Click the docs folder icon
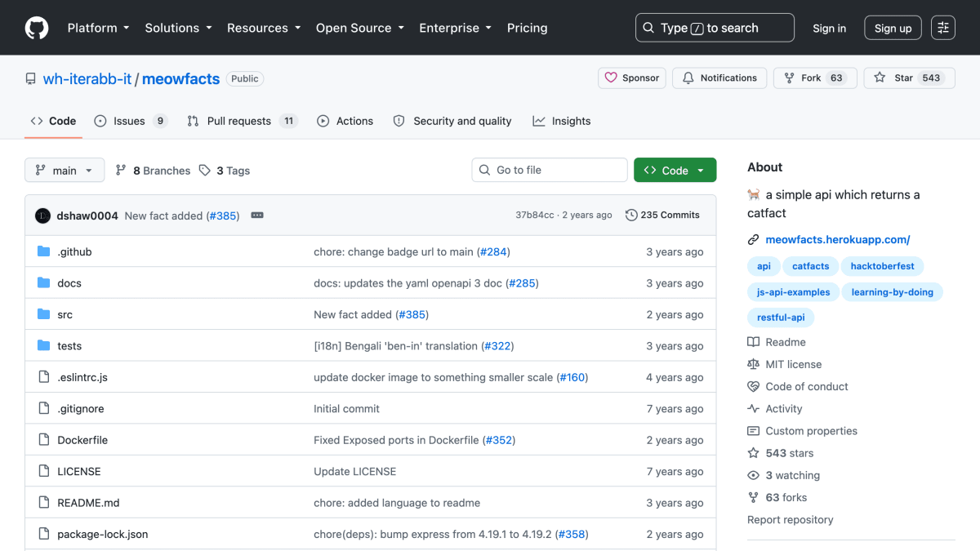Image resolution: width=980 pixels, height=551 pixels. 44,283
